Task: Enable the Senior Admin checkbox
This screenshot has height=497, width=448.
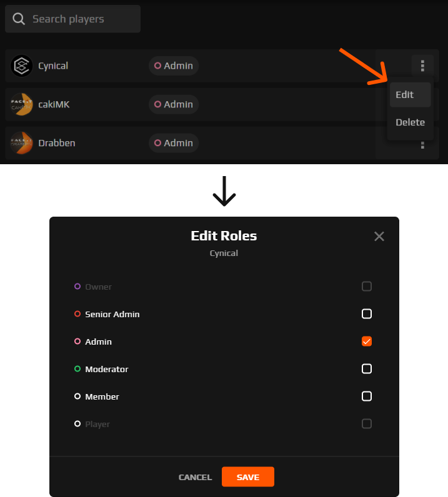Action: [x=366, y=314]
